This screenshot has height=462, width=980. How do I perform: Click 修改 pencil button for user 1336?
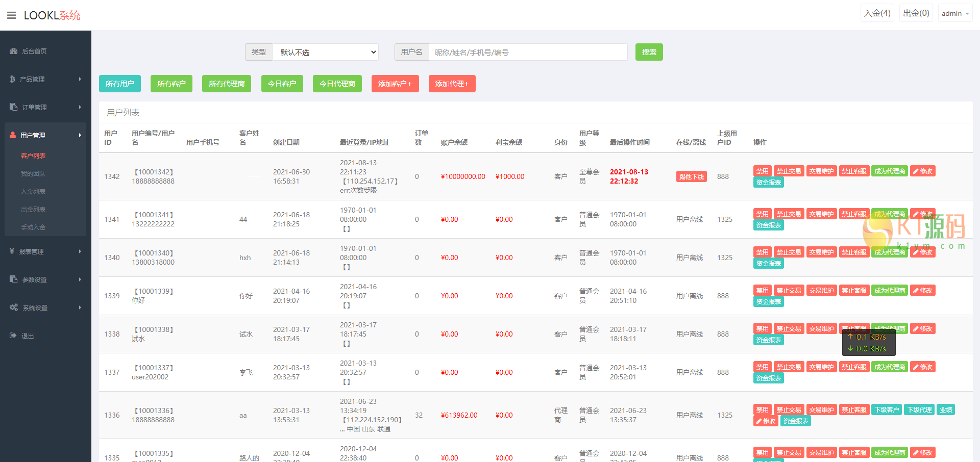coord(766,421)
